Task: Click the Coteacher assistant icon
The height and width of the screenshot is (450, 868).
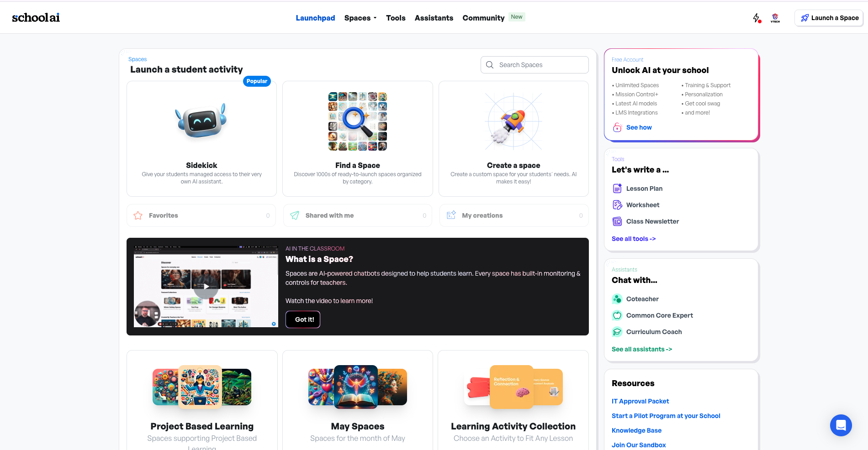Action: pos(617,299)
